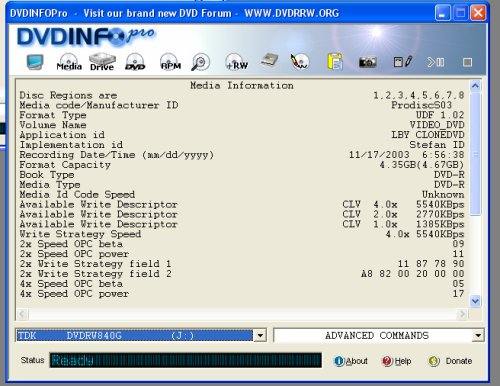Select the 'Format Capacity' row label

(x=65, y=165)
